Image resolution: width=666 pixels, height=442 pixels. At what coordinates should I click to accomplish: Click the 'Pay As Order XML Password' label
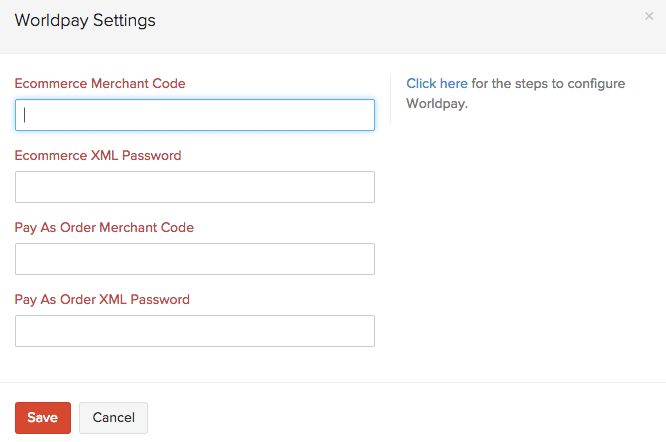[102, 300]
